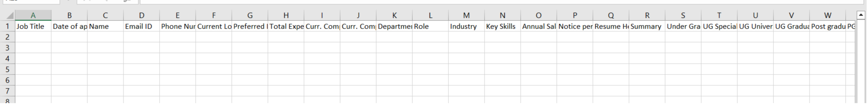Click the Summary cell

[x=647, y=26]
